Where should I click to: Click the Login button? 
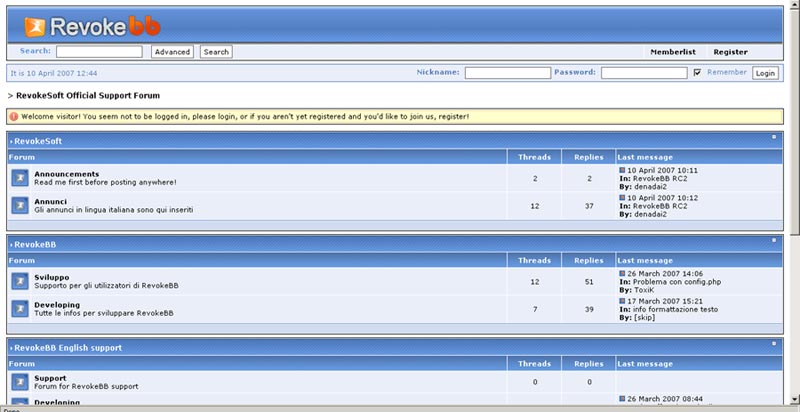[765, 73]
